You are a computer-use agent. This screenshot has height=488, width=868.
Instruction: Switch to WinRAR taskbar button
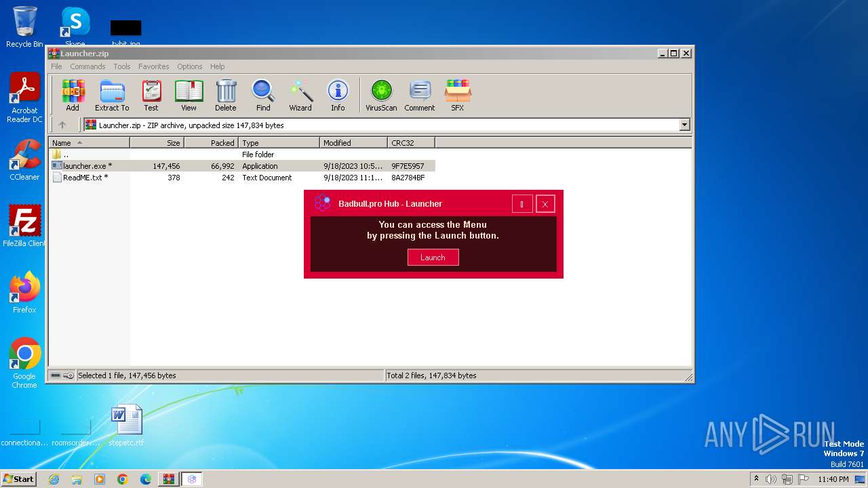pos(168,479)
